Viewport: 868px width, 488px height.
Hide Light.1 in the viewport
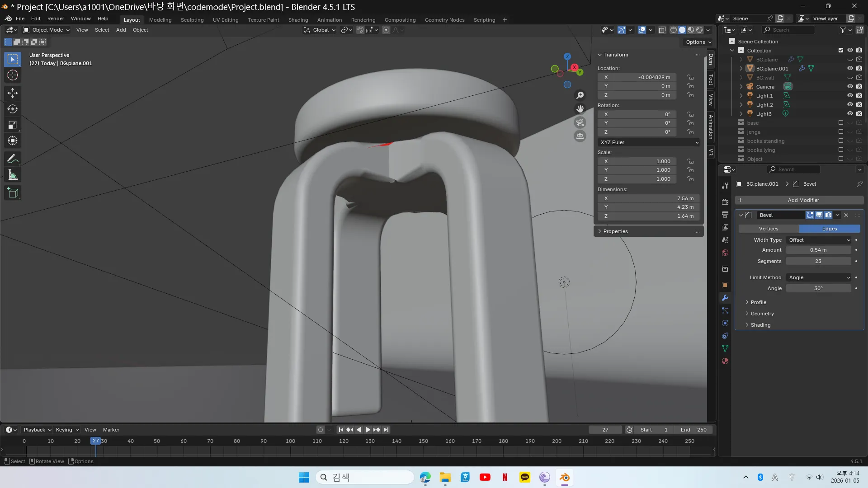pyautogui.click(x=850, y=96)
